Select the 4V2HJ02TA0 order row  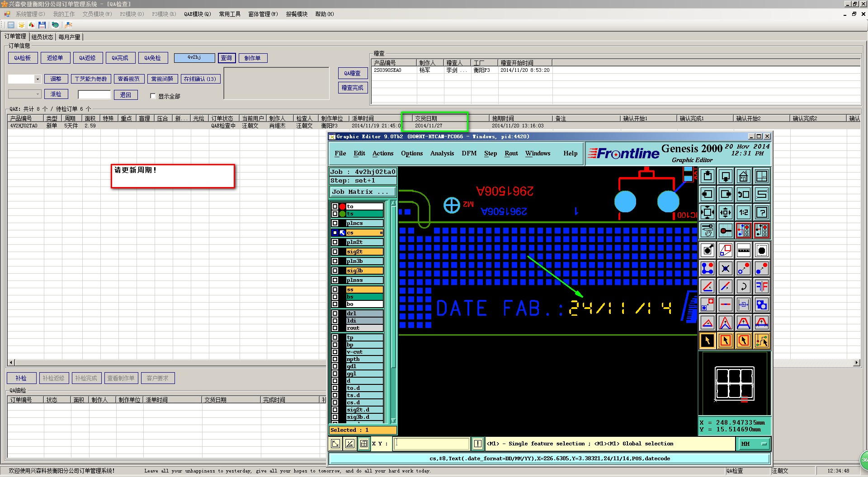[434, 126]
